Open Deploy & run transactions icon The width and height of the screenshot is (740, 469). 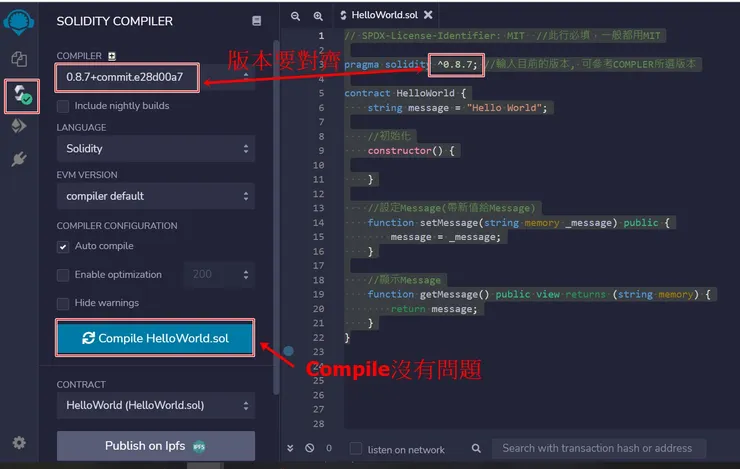point(19,126)
